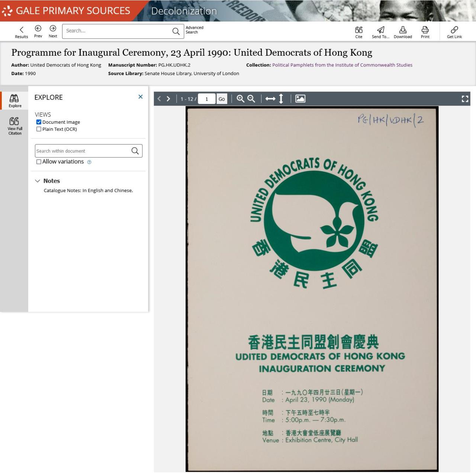Click the Go button
Image resolution: width=476 pixels, height=473 pixels.
pos(222,99)
